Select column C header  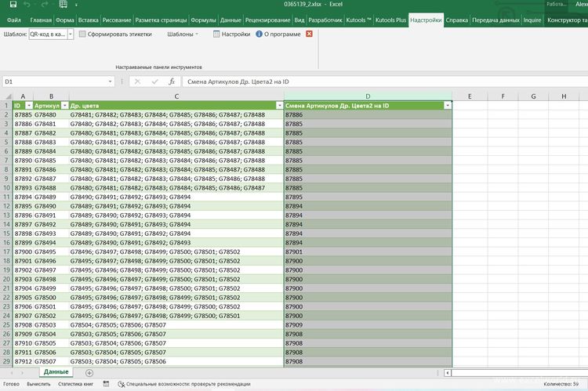click(x=176, y=96)
